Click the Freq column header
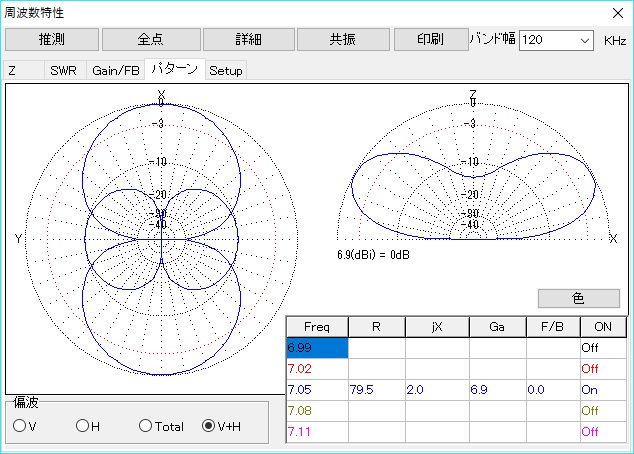Image resolution: width=634 pixels, height=454 pixels. (317, 327)
